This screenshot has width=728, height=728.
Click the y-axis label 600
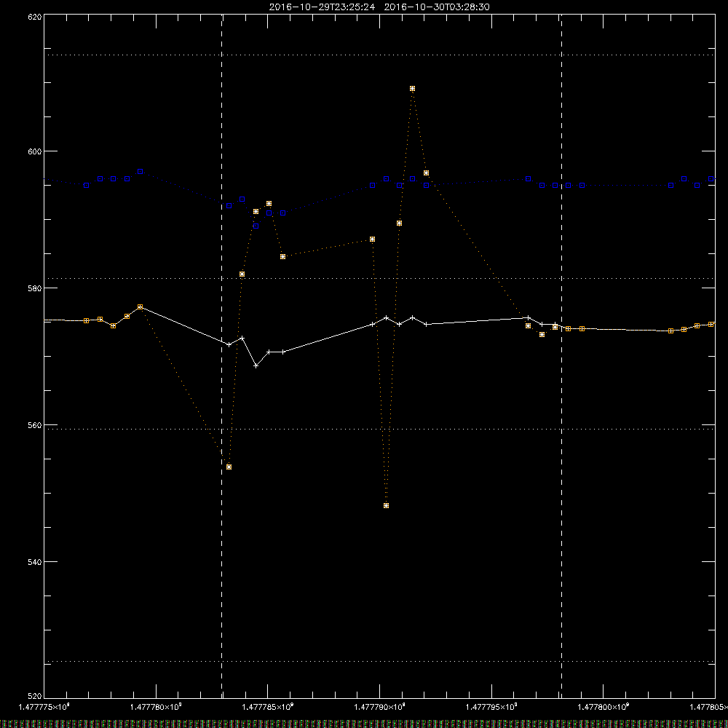(35, 151)
